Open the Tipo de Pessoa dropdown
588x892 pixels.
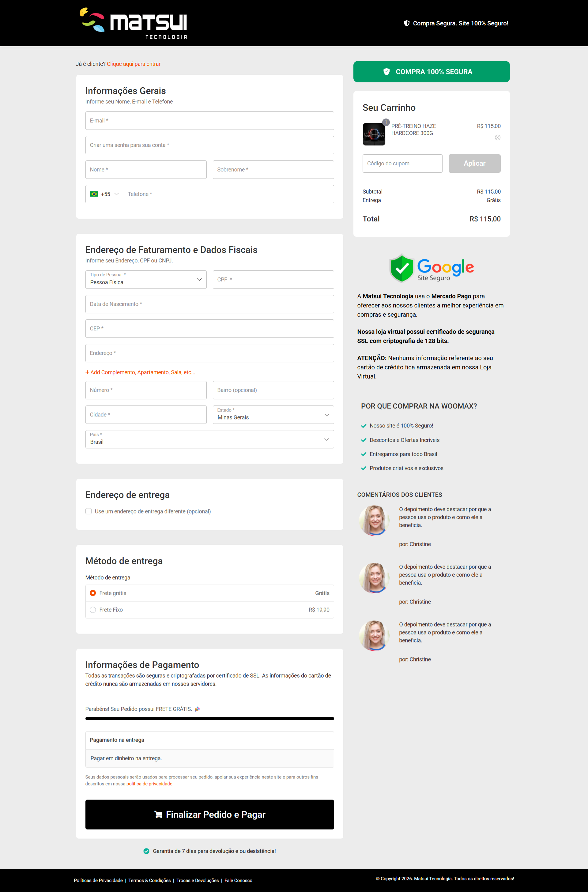click(146, 280)
